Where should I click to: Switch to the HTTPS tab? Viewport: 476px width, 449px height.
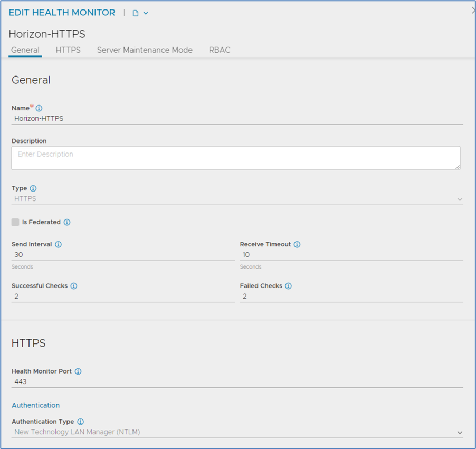pos(68,50)
